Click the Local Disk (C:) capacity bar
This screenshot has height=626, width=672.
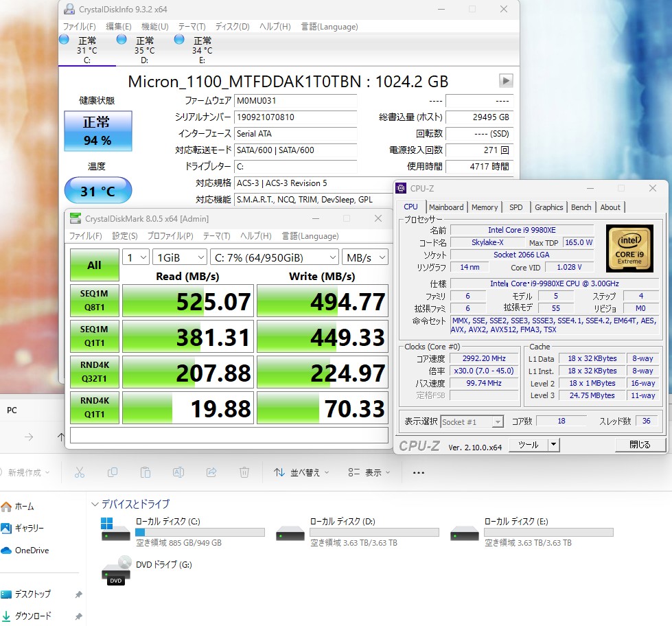(x=200, y=532)
